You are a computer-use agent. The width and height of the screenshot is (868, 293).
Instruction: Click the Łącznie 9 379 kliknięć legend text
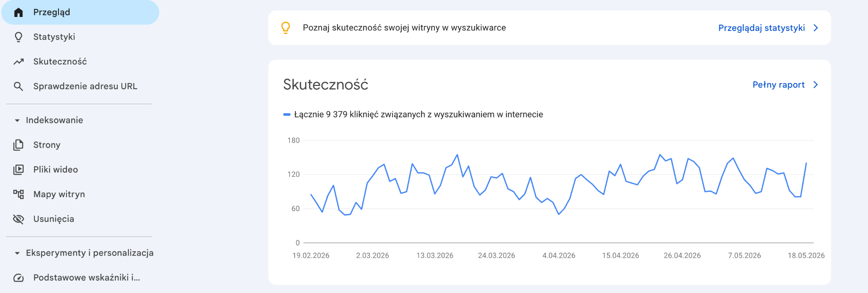pos(418,114)
